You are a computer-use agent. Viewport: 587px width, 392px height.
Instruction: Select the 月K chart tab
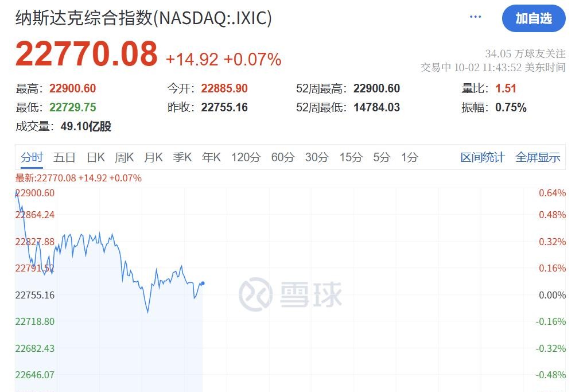tap(153, 157)
